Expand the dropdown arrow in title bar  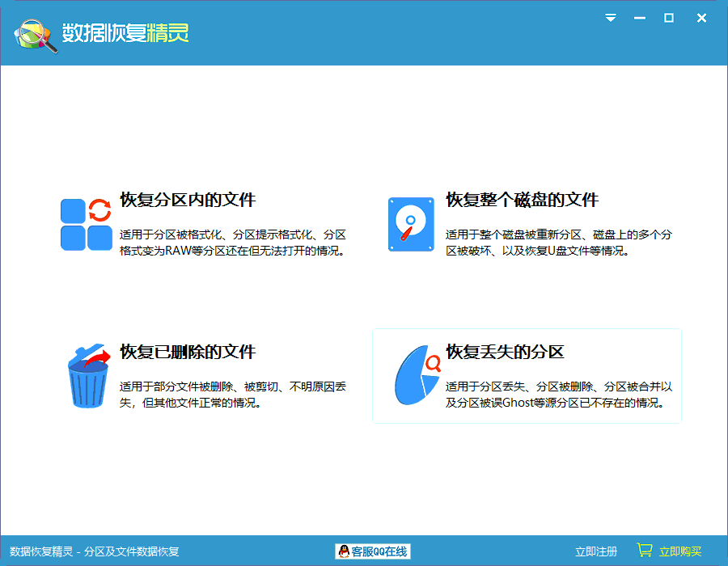pos(611,17)
